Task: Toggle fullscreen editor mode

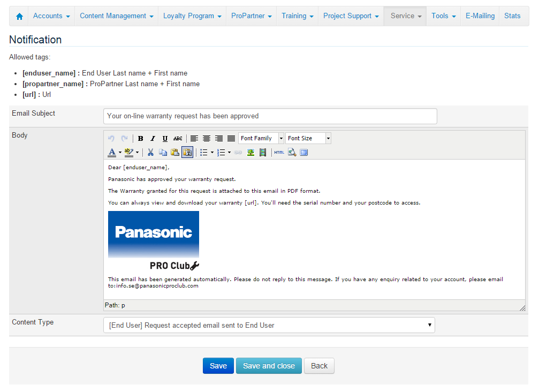Action: (x=304, y=153)
